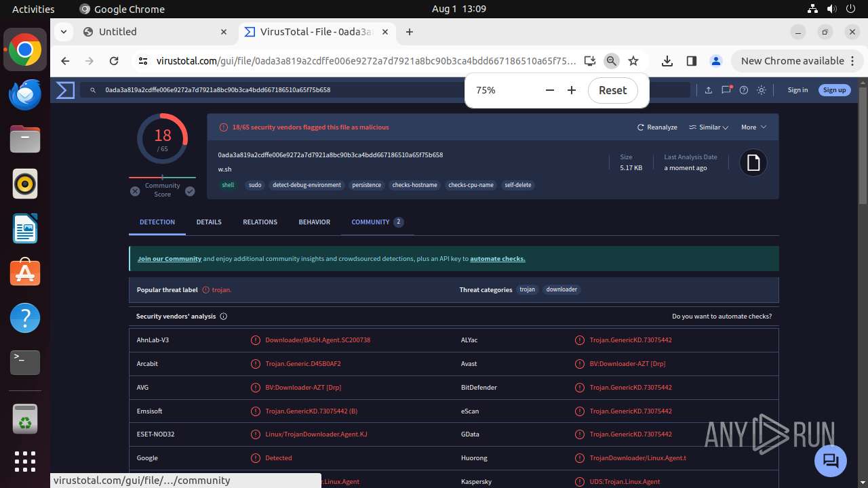The image size is (868, 488).
Task: Open Thunderbird from the dock
Action: pos(25,94)
